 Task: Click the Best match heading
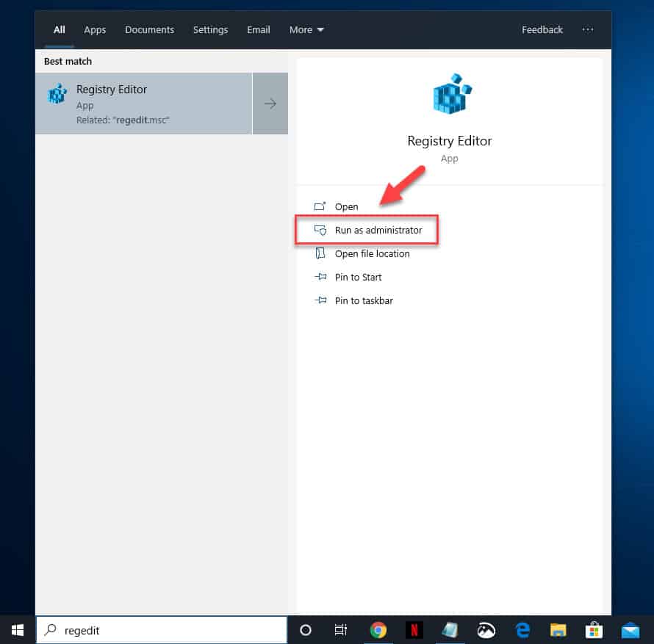click(68, 61)
